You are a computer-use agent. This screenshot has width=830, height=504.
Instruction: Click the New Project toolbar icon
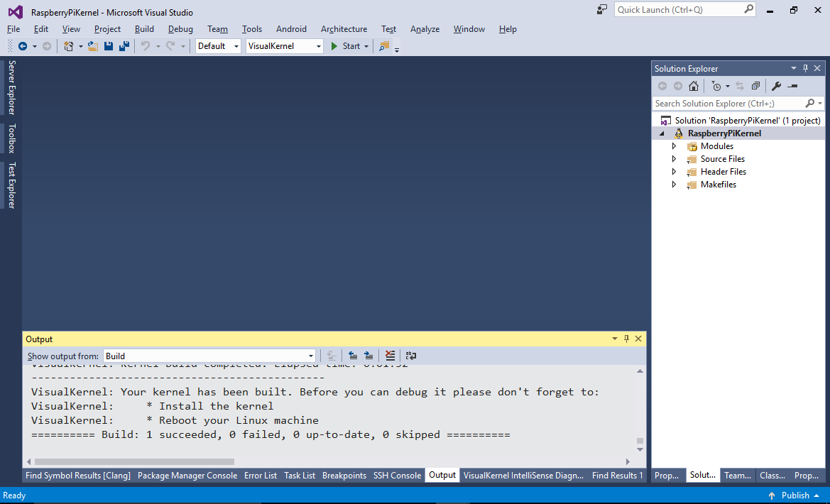point(68,46)
